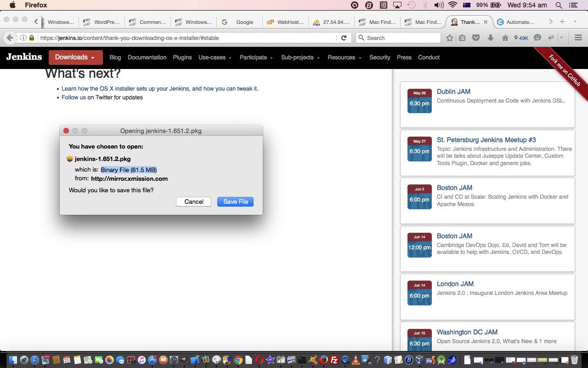
Task: Open a new tab with plus button
Action: point(562,22)
